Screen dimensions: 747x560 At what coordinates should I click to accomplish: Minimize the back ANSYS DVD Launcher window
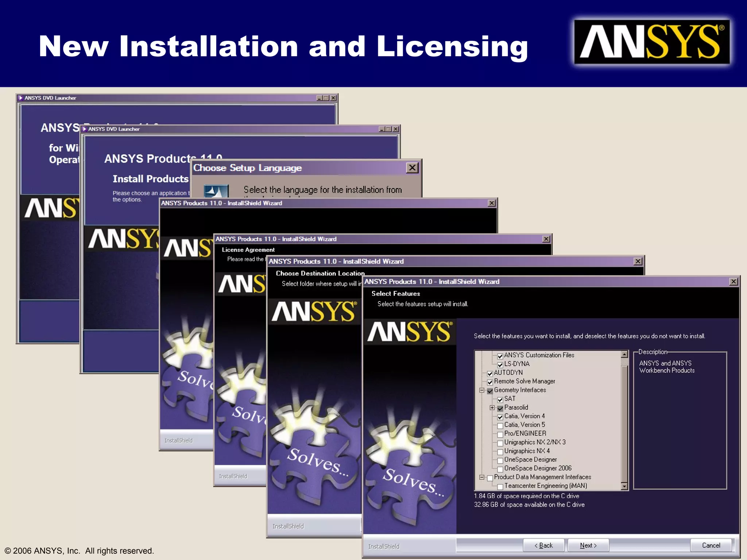320,98
